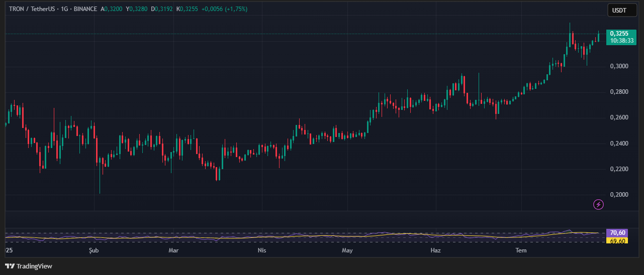Click the green 0,3255 current price label

pyautogui.click(x=621, y=34)
